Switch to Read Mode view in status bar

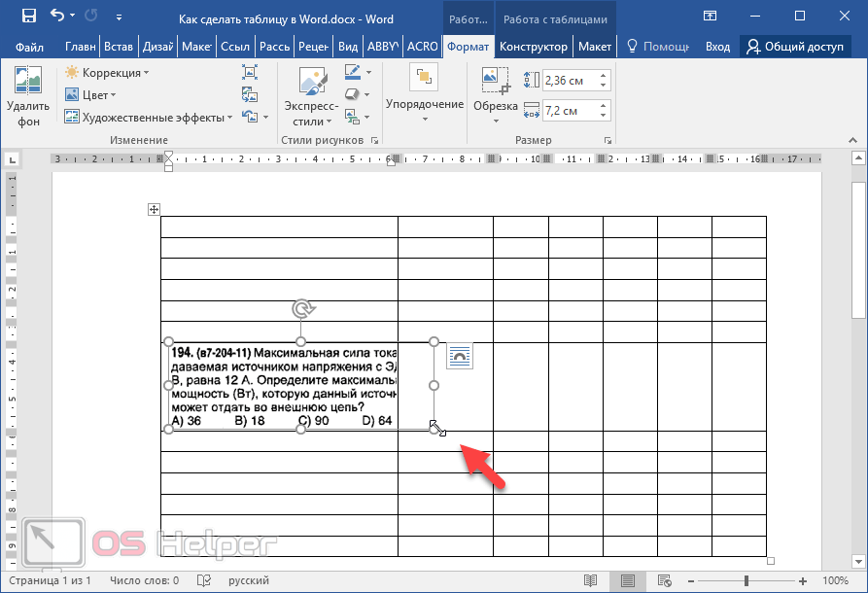point(590,580)
